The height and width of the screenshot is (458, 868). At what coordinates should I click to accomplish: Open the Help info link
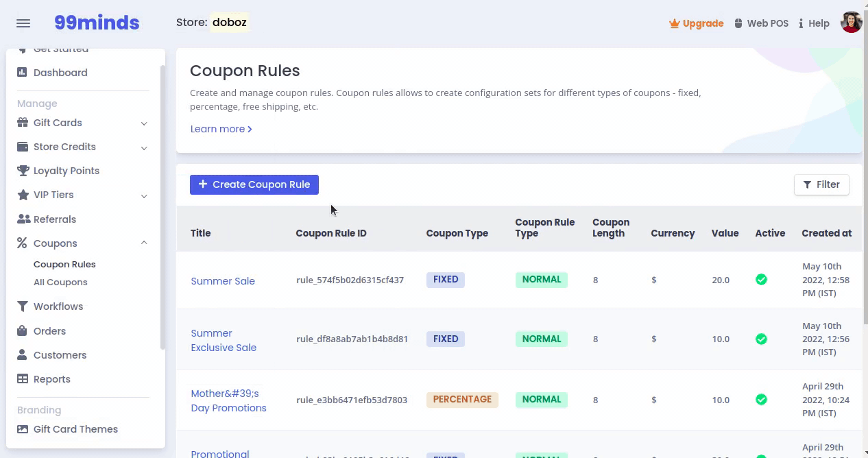click(814, 23)
